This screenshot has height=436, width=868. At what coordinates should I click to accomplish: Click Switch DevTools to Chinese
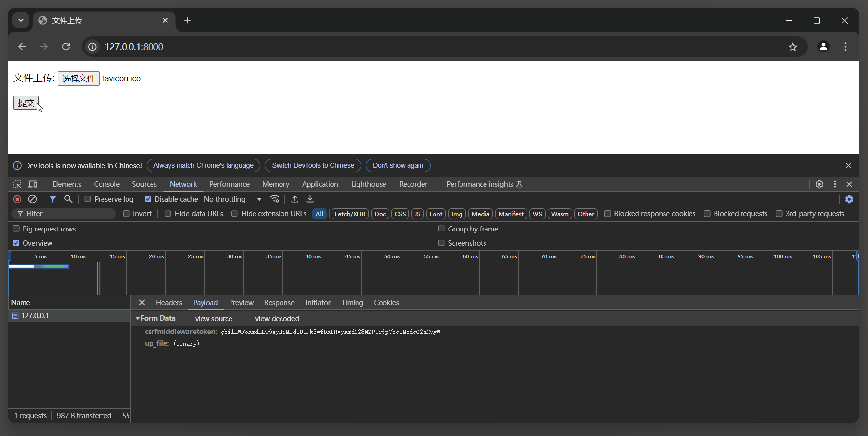(313, 165)
